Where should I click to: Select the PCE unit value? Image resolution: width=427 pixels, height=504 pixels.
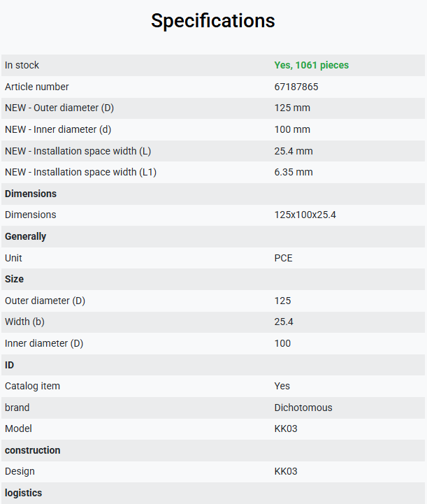pyautogui.click(x=283, y=258)
